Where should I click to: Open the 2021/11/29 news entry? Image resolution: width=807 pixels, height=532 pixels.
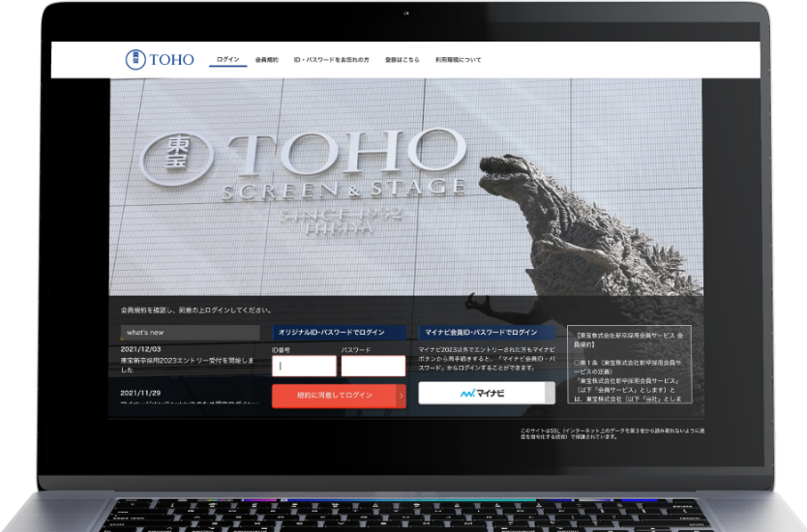click(x=188, y=398)
